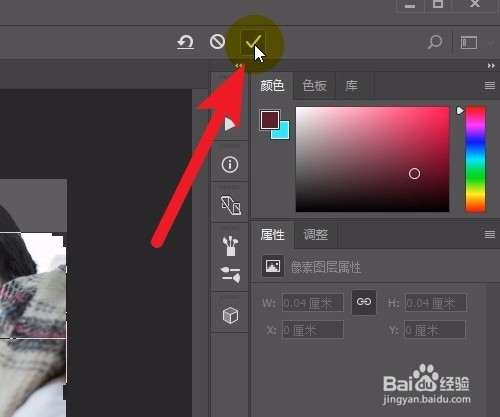
Task: Toggle the link width and height button
Action: click(x=364, y=302)
